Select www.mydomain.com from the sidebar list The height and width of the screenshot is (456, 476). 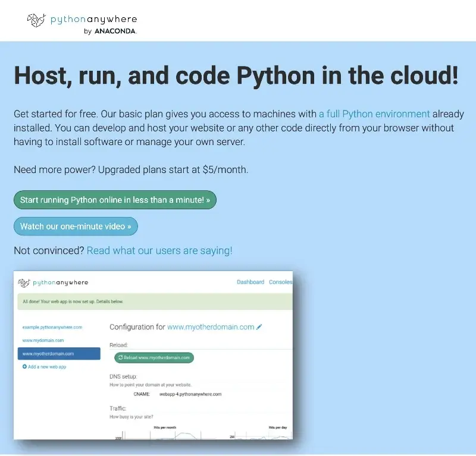[43, 340]
